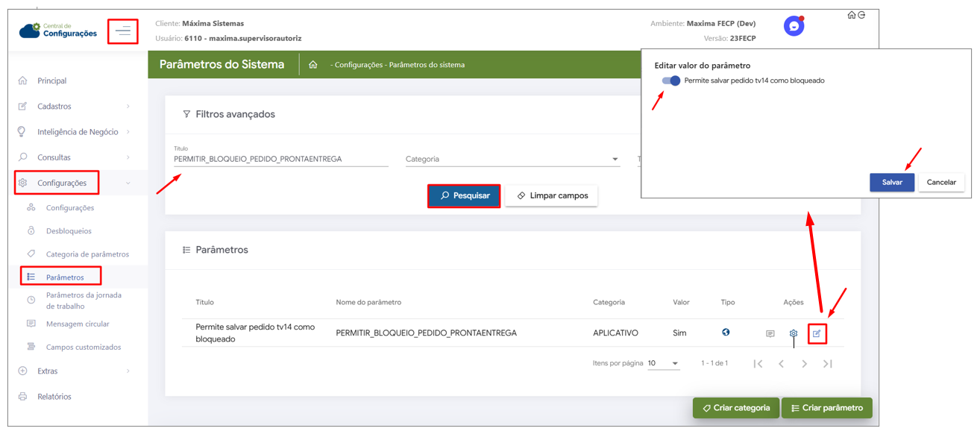
Task: Go to the last page of results
Action: click(827, 364)
